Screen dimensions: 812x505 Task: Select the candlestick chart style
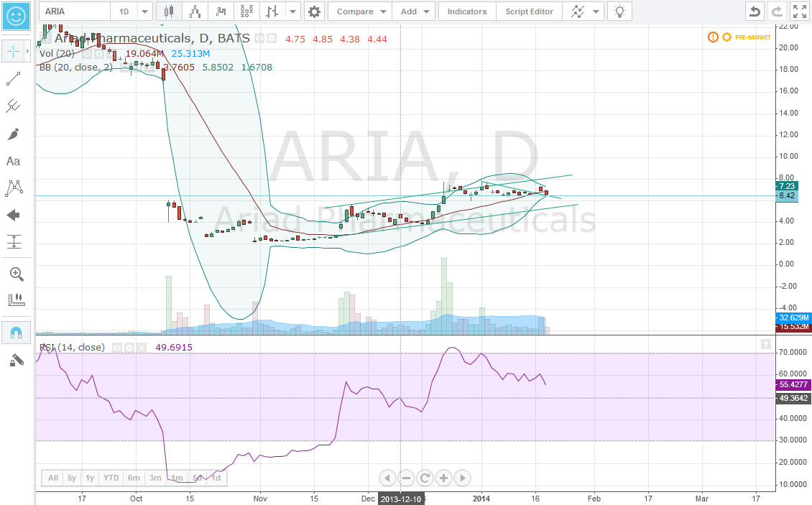(x=169, y=11)
